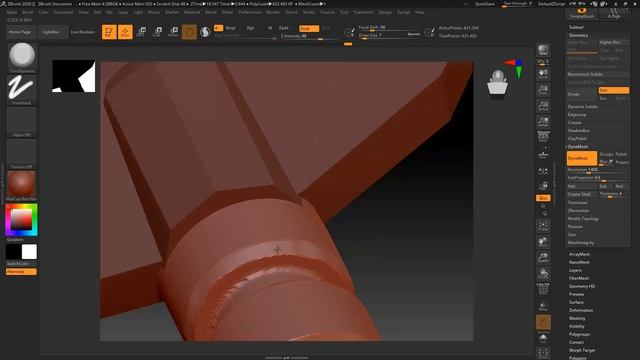Open the Home Page
640x360 pixels.
click(x=20, y=32)
